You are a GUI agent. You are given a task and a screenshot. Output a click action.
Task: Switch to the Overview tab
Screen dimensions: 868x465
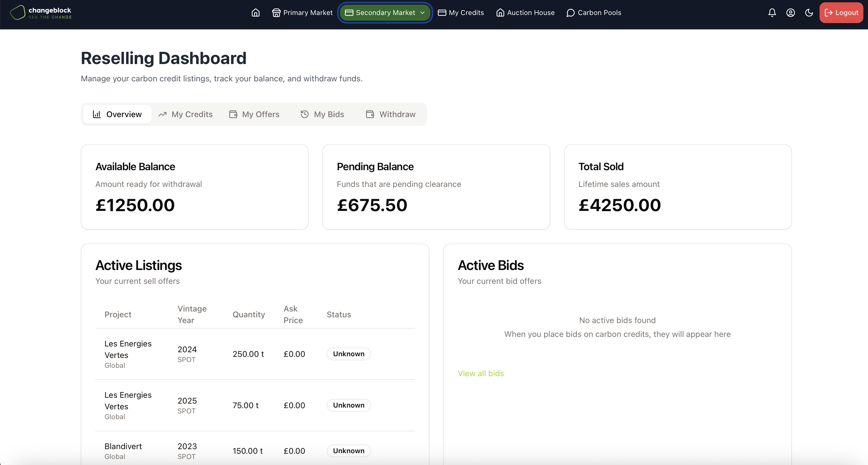point(117,114)
